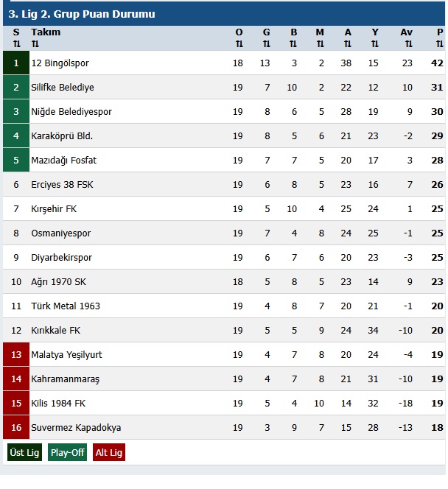The height and width of the screenshot is (489, 448).
Task: Select Niğde Belediyespor team row
Action: [71, 112]
